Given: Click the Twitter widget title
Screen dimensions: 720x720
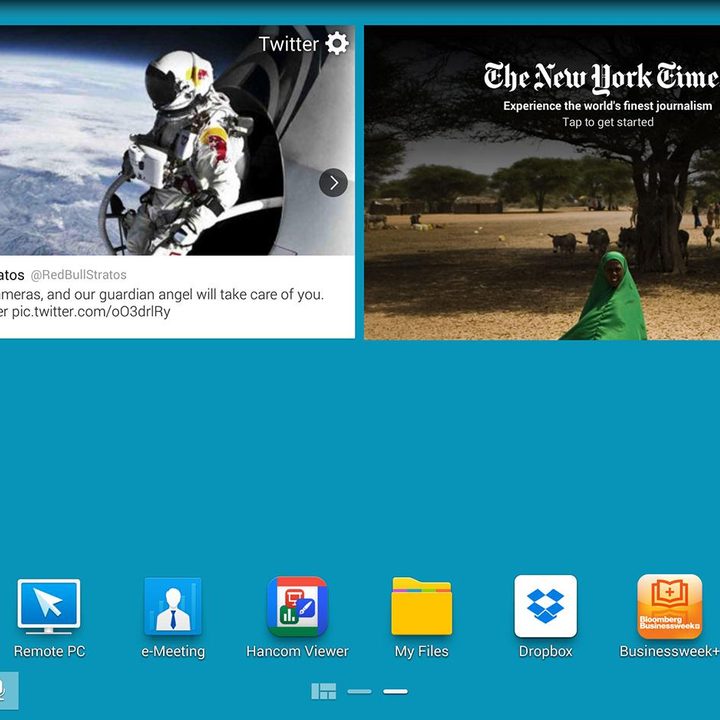Looking at the screenshot, I should coord(289,44).
